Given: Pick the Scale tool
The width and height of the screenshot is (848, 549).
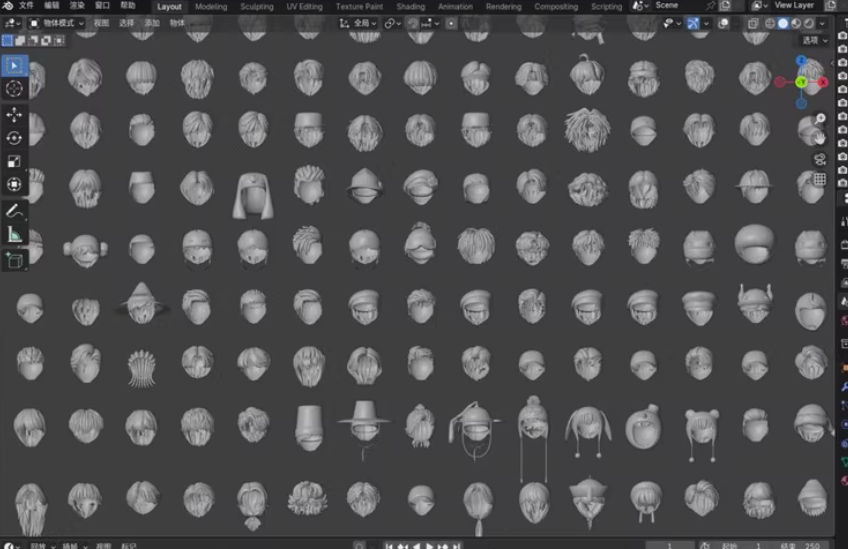Looking at the screenshot, I should click(14, 161).
